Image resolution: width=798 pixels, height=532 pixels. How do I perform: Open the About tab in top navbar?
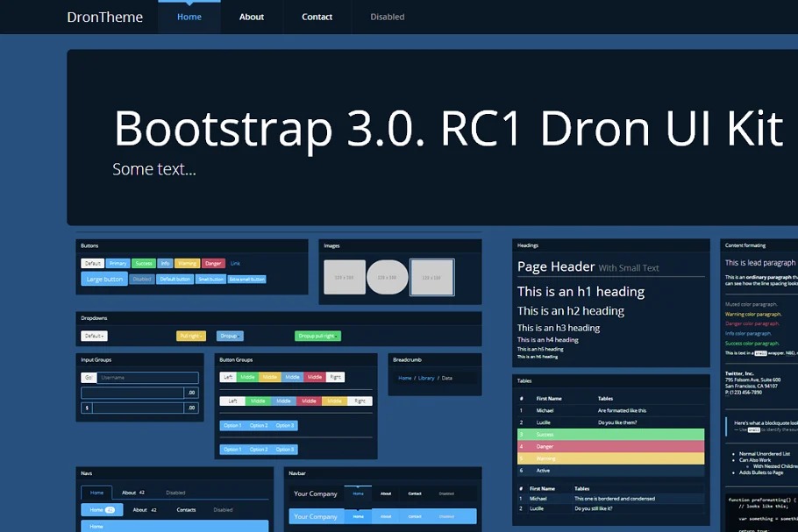pyautogui.click(x=252, y=17)
